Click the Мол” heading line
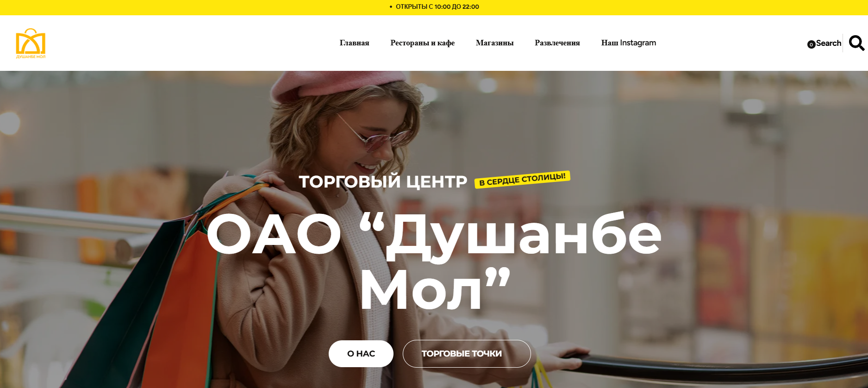The image size is (868, 388). [435, 289]
